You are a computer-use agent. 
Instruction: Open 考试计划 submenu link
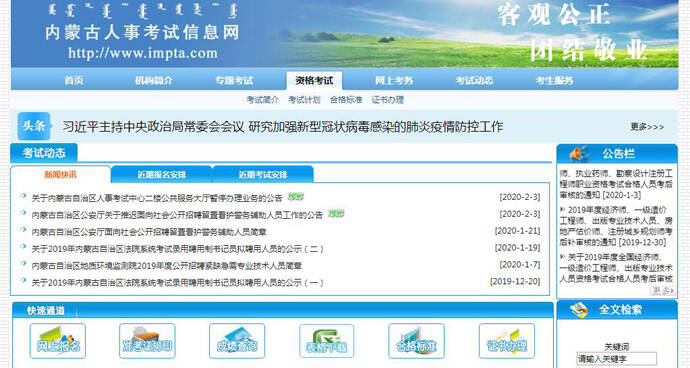(x=304, y=100)
